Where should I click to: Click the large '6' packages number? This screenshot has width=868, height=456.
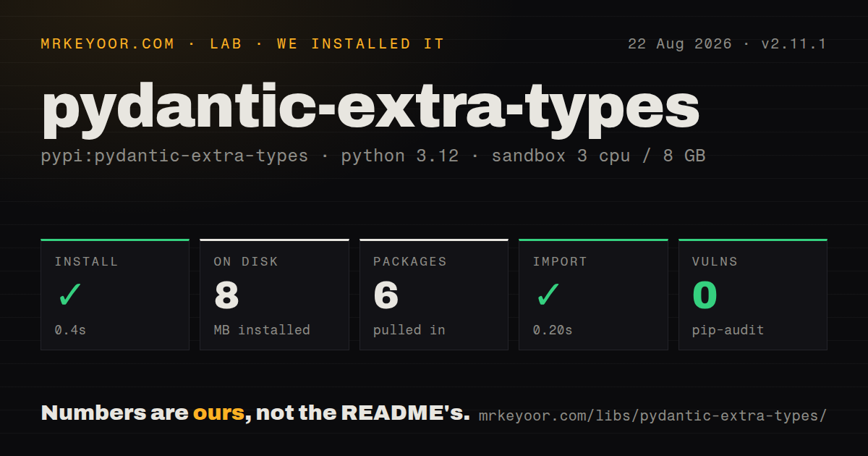(386, 295)
